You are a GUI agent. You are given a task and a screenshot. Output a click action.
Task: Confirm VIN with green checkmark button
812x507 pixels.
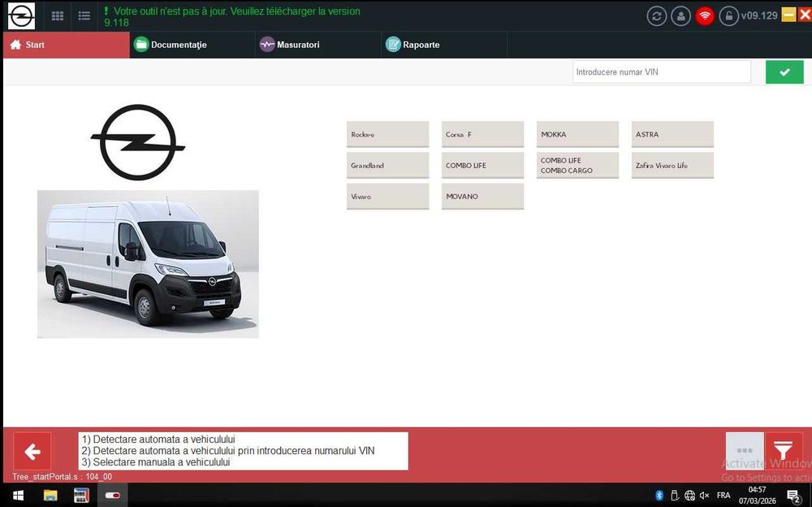pos(784,72)
